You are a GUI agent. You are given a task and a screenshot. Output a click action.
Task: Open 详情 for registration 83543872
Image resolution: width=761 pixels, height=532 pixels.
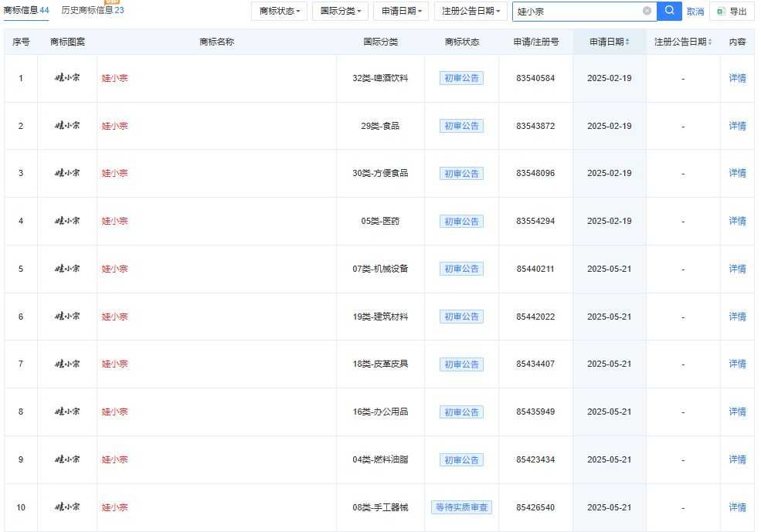click(737, 126)
